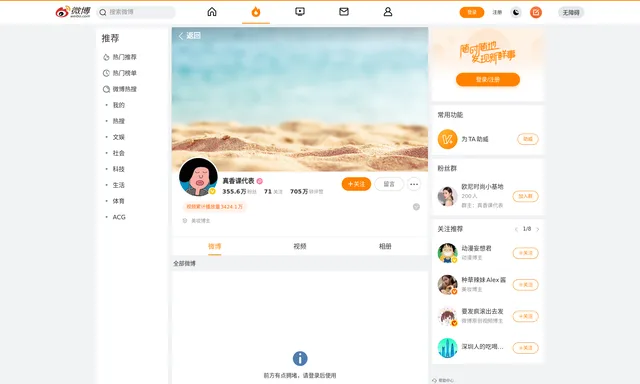Click the 加入群 join group button
Screen dimensions: 640x384
click(525, 196)
